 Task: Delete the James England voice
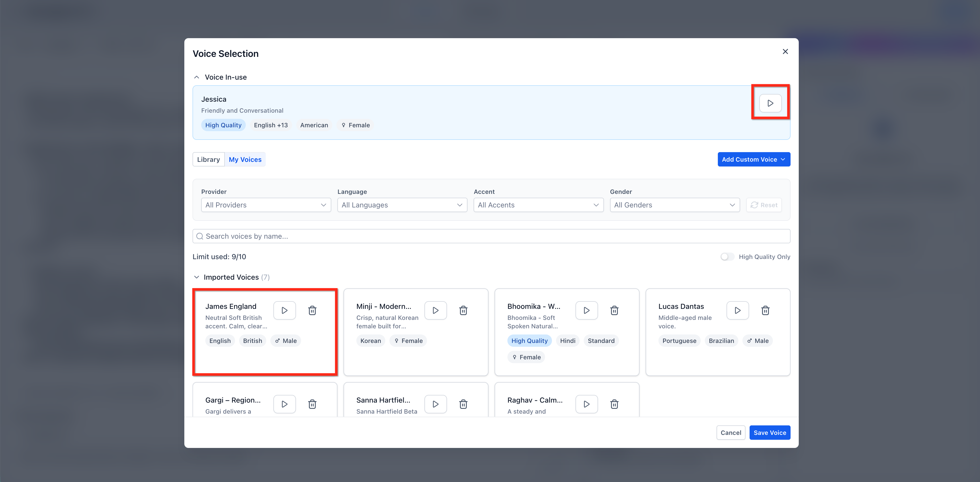click(x=312, y=310)
